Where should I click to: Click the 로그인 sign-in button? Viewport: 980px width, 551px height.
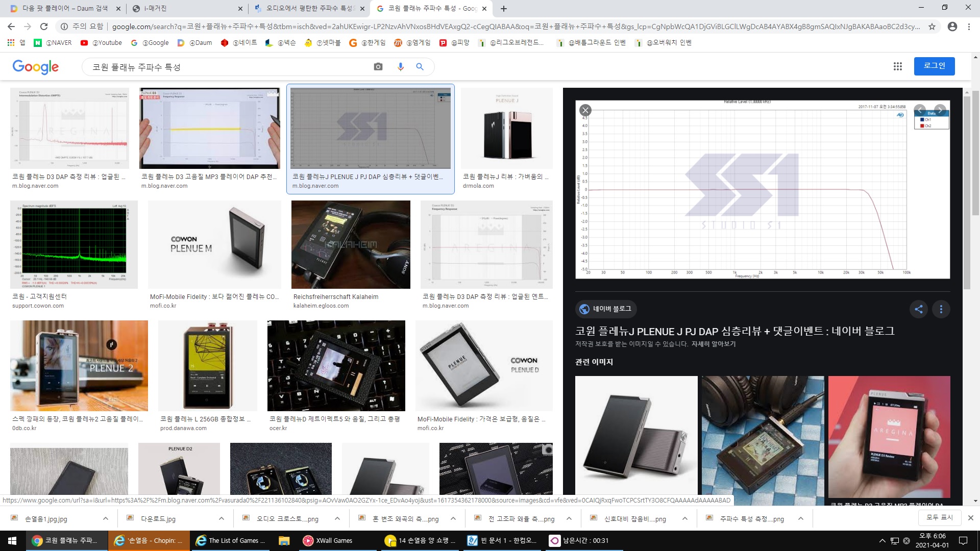pos(934,66)
